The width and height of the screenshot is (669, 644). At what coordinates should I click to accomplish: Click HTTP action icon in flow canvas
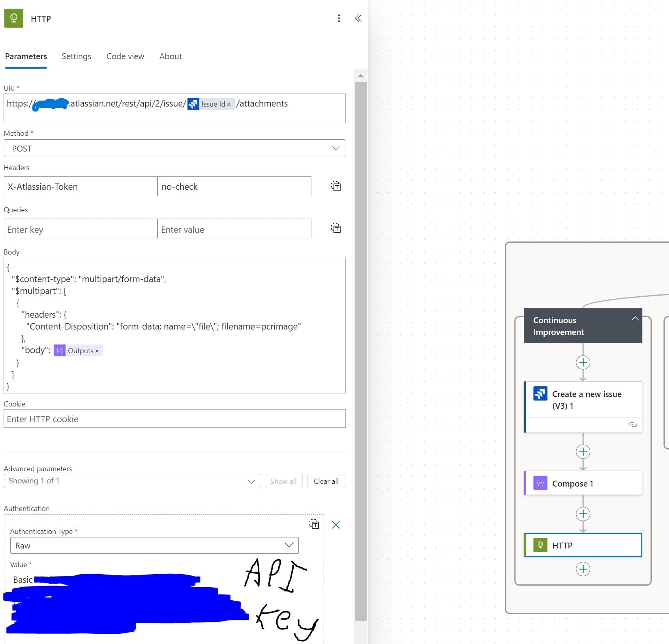pos(540,545)
